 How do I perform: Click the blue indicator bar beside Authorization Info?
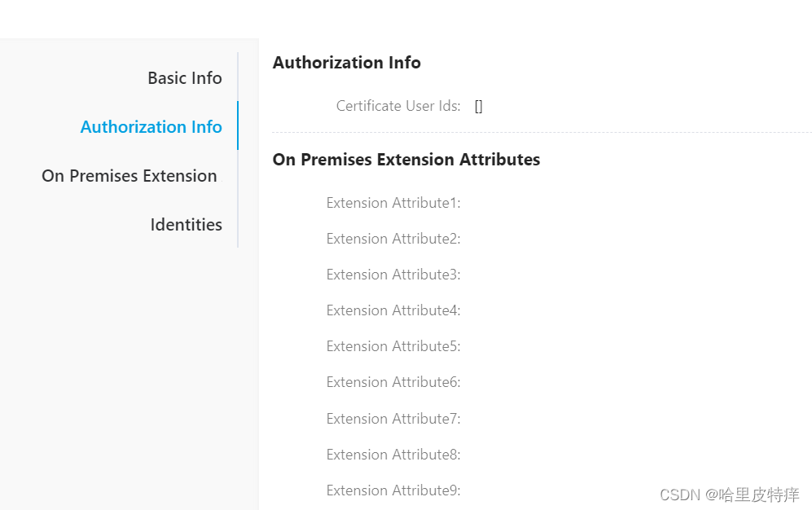(x=238, y=125)
